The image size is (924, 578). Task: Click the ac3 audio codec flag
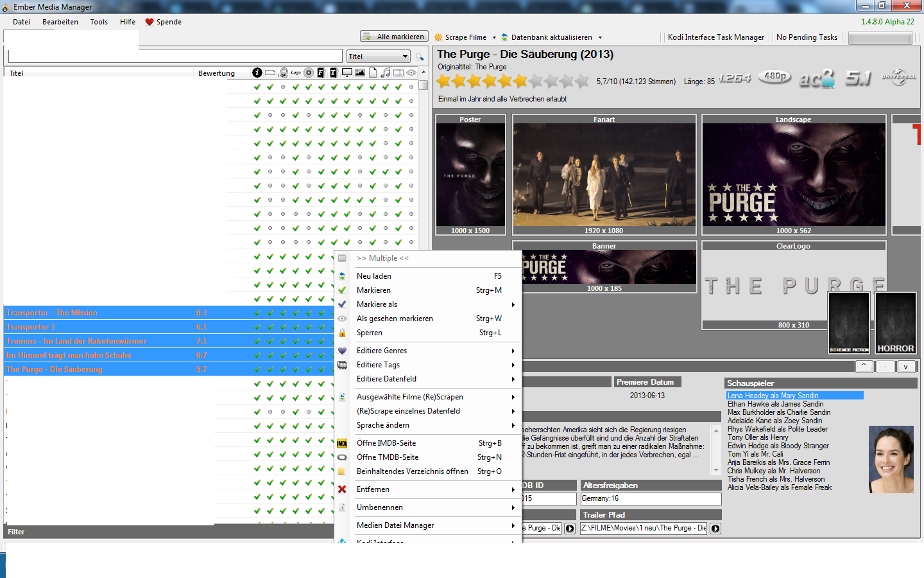coord(817,78)
